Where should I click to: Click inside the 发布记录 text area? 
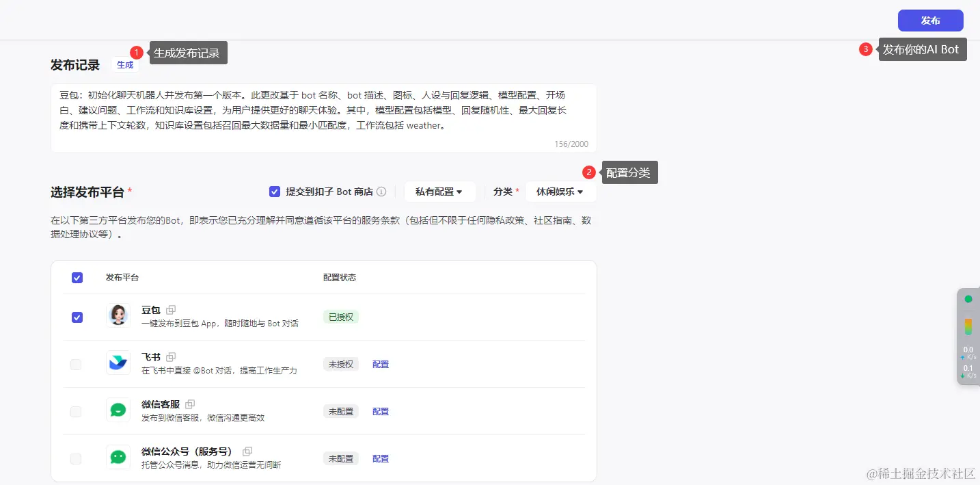(x=323, y=118)
